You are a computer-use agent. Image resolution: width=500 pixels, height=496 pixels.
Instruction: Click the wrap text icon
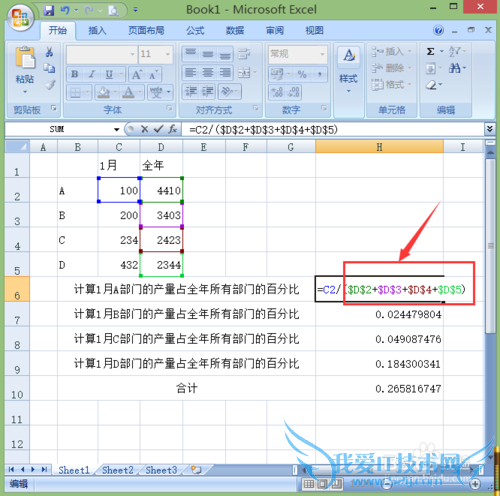244,54
